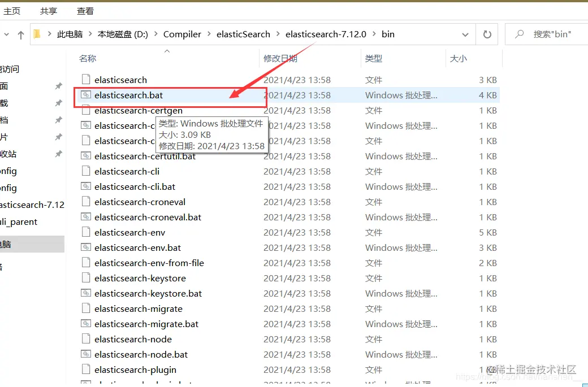Click the elasticsearch.bat batch file icon

[x=86, y=95]
